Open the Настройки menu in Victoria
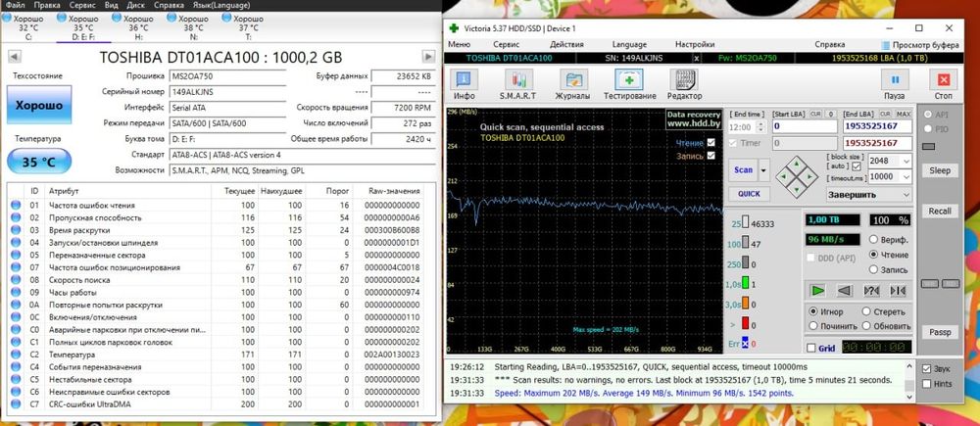980x426 pixels. pyautogui.click(x=695, y=45)
